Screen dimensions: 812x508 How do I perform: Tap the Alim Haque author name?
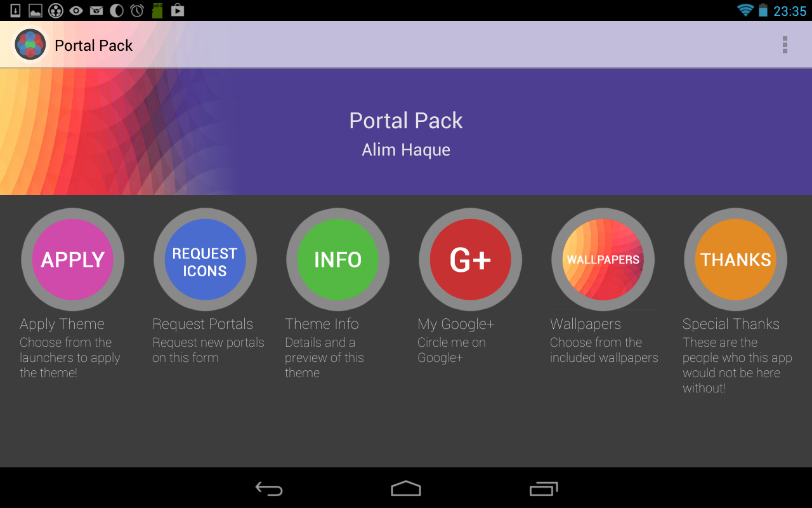(406, 150)
